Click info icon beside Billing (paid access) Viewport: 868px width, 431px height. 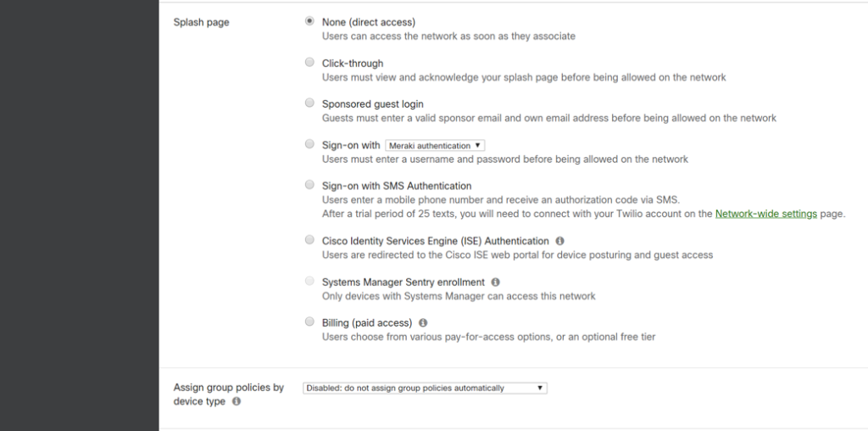coord(423,323)
